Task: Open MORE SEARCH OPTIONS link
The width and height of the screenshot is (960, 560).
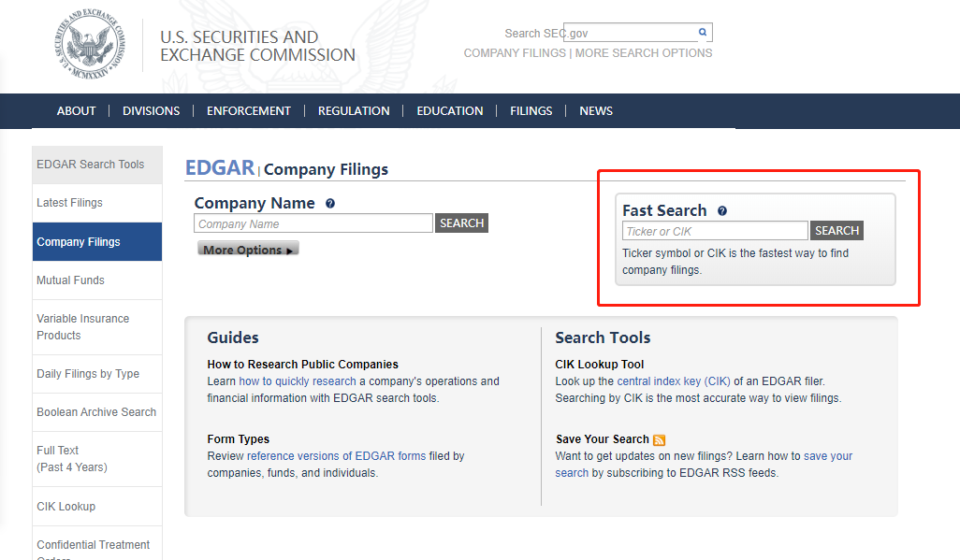Action: pos(644,53)
